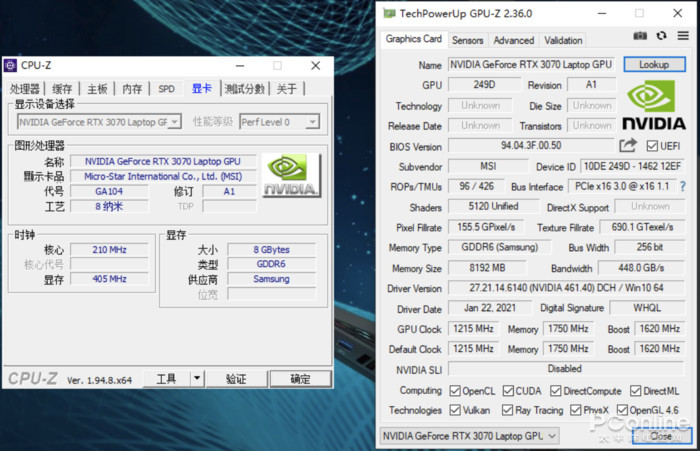
Task: Click the CPU-Z title bar app icon
Action: coord(10,66)
